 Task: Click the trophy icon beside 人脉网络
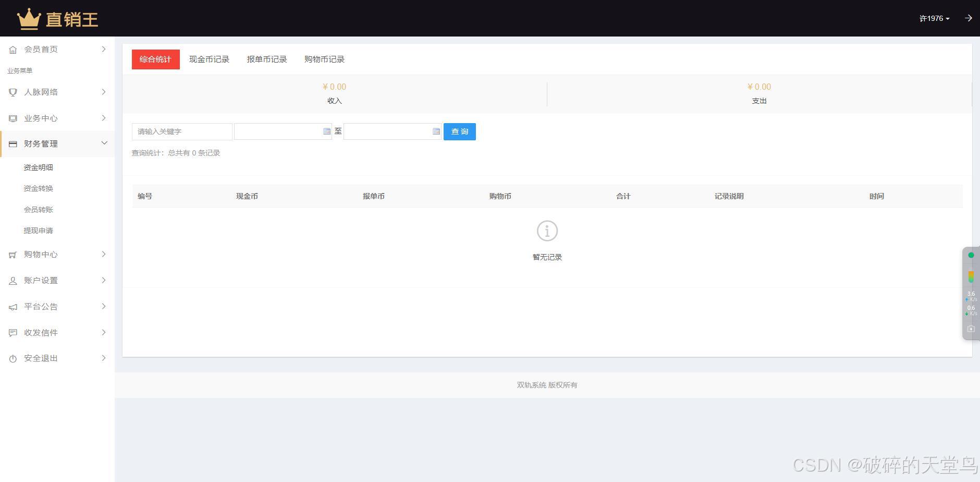click(x=13, y=92)
